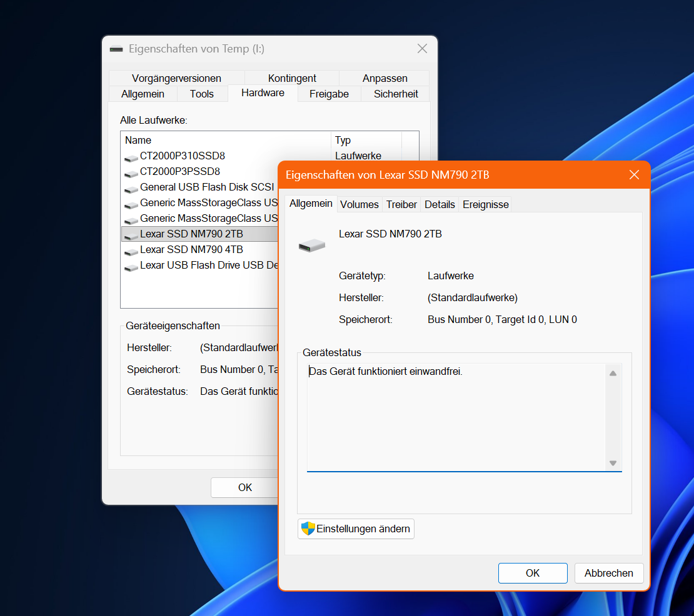Click large drive icon in Lexar properties dialog
The width and height of the screenshot is (694, 616).
[x=312, y=245]
